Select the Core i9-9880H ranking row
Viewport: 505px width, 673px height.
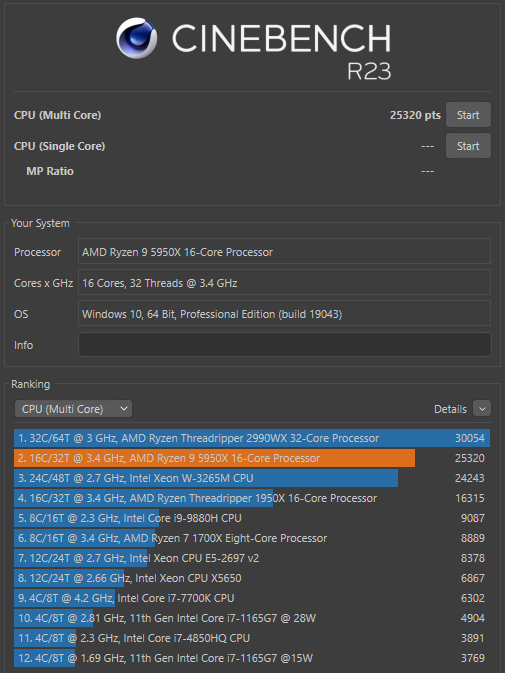click(x=252, y=518)
